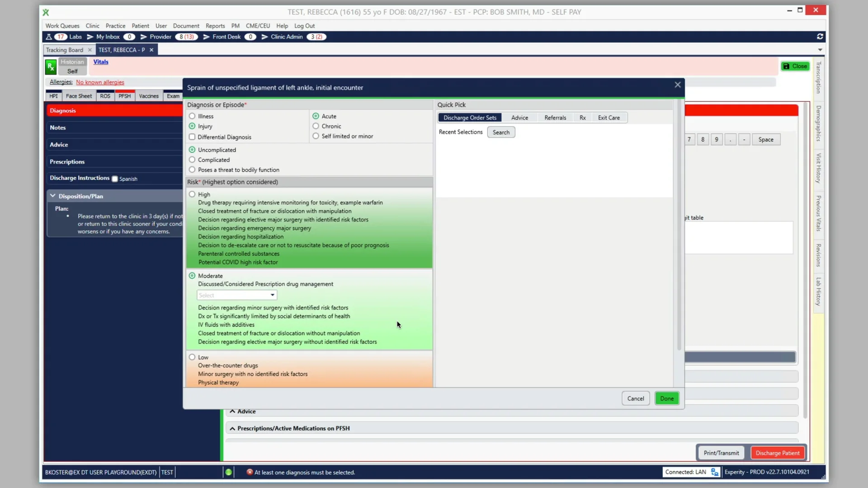Open the Reports menu

click(x=215, y=26)
